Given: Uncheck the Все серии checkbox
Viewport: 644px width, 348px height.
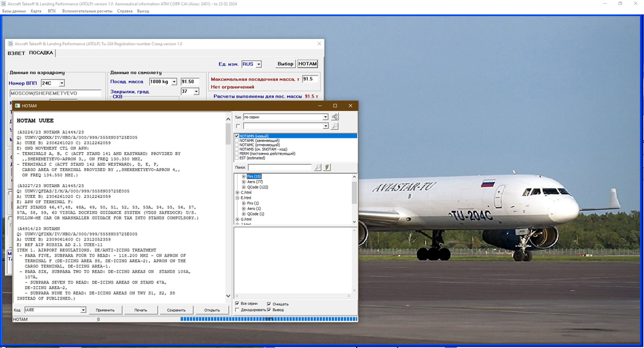Looking at the screenshot, I should 237,303.
